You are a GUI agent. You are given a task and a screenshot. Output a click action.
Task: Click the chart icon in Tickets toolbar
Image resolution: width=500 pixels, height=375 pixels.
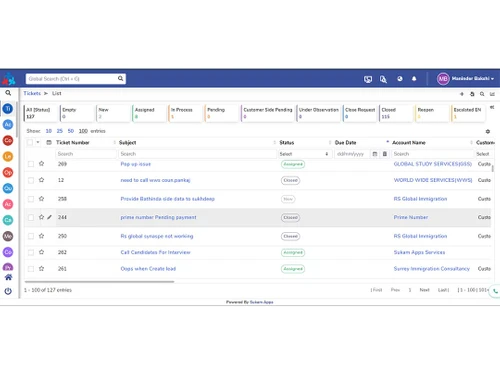tap(492, 94)
